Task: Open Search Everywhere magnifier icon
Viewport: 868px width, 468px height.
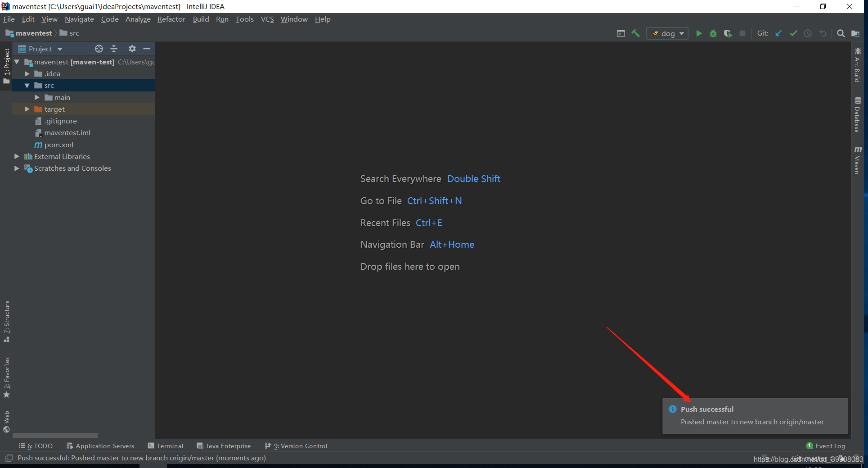Action: (841, 33)
